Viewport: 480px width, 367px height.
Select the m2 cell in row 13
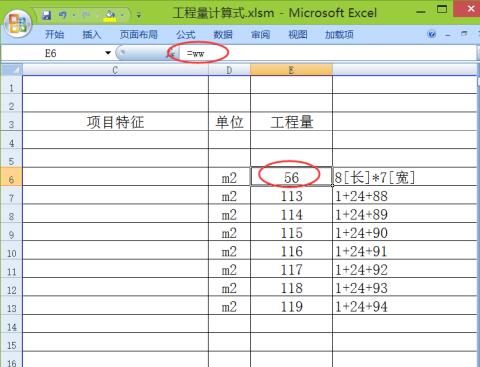pos(229,306)
